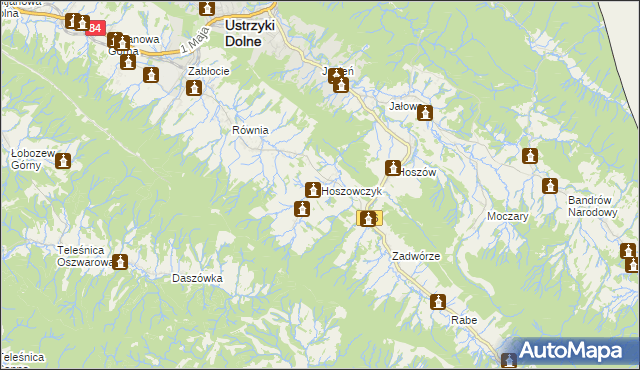Click the Daszówka village label
This screenshot has width=640, height=370.
click(x=197, y=278)
